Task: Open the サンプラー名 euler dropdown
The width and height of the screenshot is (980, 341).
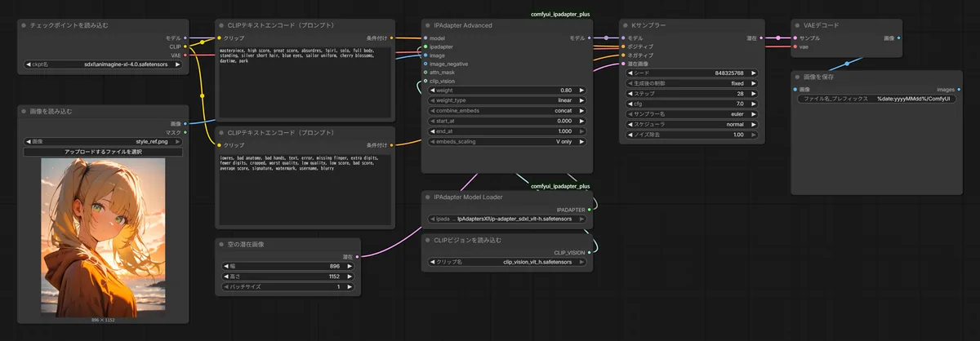Action: [692, 114]
